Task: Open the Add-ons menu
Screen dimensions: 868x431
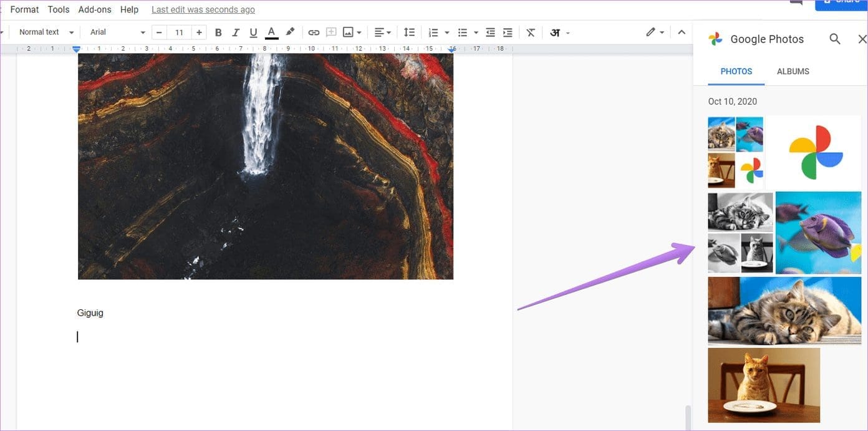Action: pos(95,9)
